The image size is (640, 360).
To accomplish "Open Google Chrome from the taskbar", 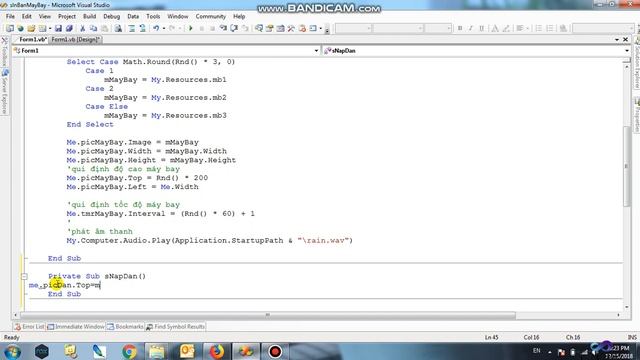I will click(x=129, y=351).
